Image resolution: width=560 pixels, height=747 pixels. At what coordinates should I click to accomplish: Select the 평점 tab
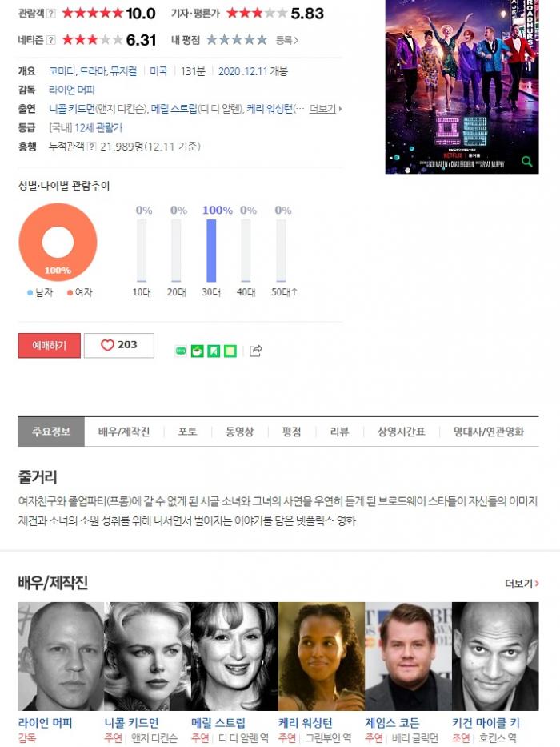(x=291, y=432)
